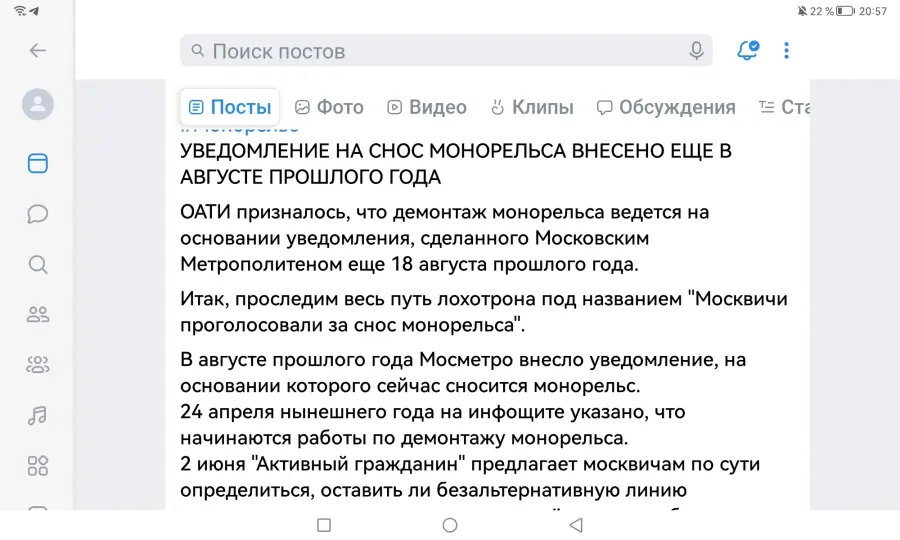Viewport: 900px width, 540px height.
Task: Open friends icon in sidebar
Action: coord(38,314)
